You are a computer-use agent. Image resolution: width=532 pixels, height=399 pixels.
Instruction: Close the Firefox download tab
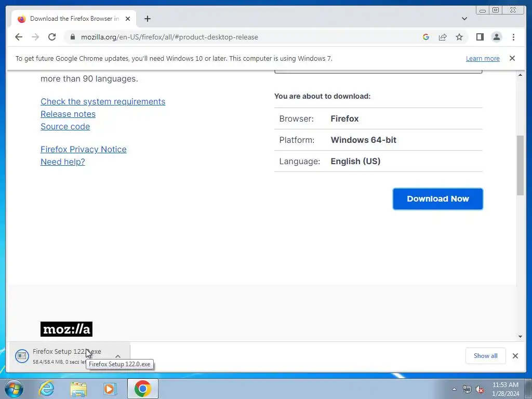[x=128, y=19]
